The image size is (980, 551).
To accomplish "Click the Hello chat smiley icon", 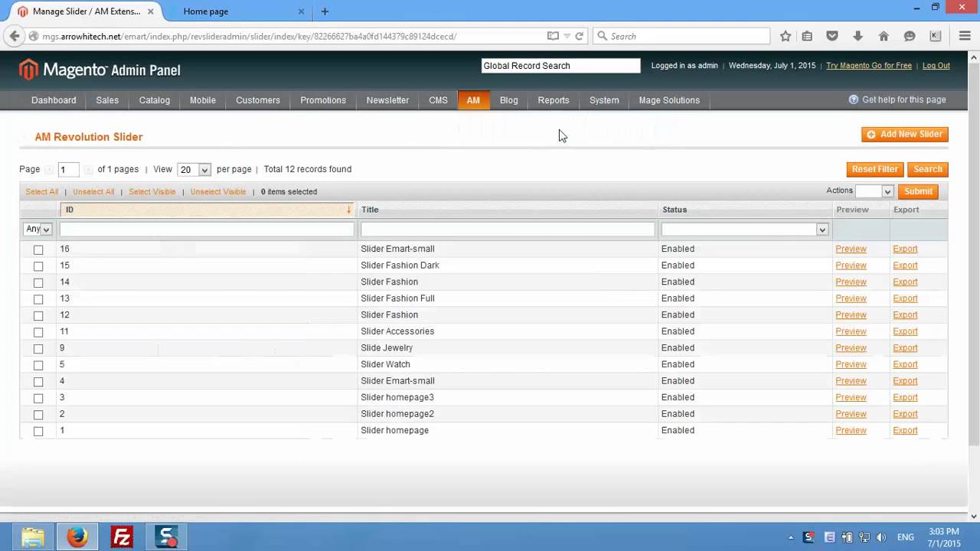I will 910,36.
